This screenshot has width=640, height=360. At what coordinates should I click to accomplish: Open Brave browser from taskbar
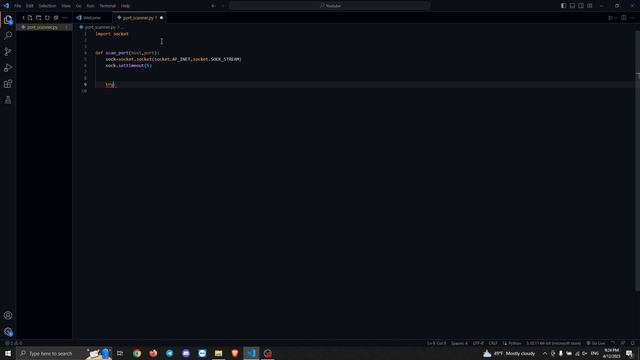(235, 353)
